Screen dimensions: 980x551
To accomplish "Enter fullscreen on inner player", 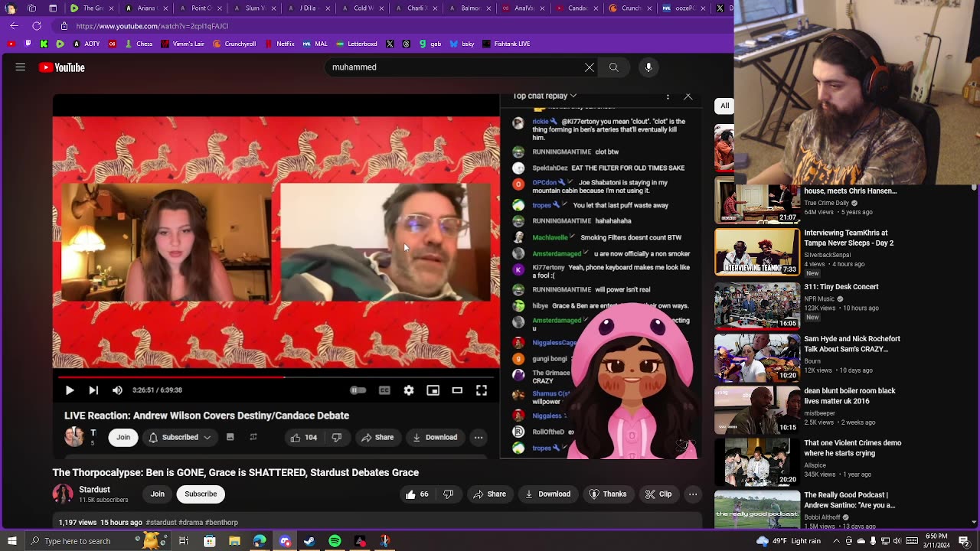I will tap(482, 390).
